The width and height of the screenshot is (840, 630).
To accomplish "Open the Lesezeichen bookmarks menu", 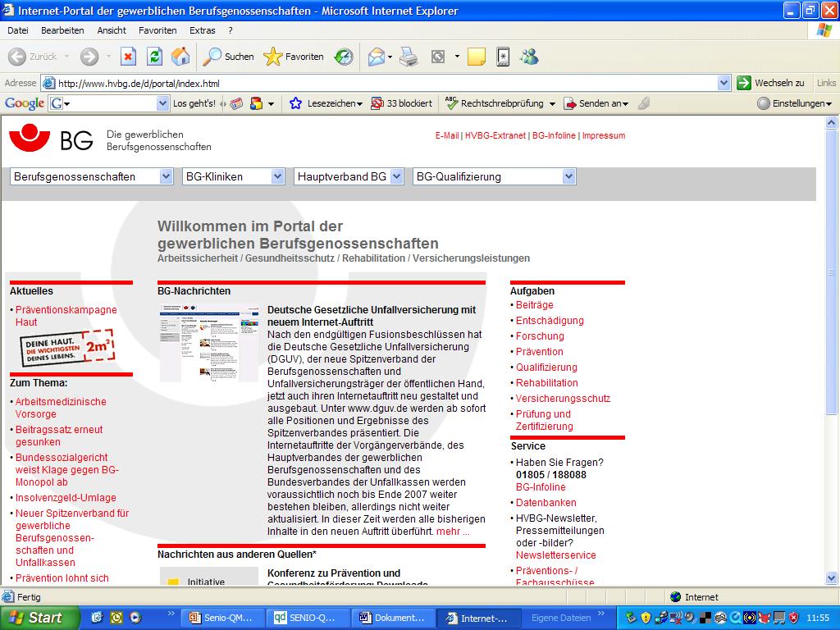I will [x=326, y=103].
